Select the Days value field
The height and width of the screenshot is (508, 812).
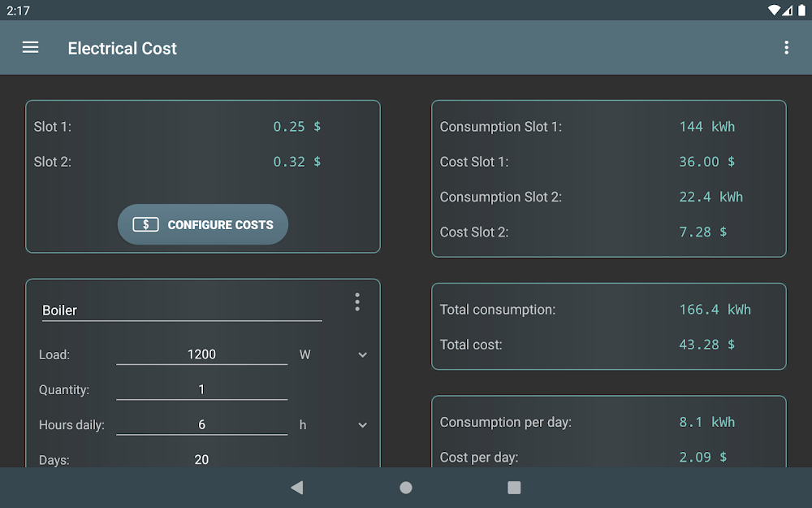point(201,459)
